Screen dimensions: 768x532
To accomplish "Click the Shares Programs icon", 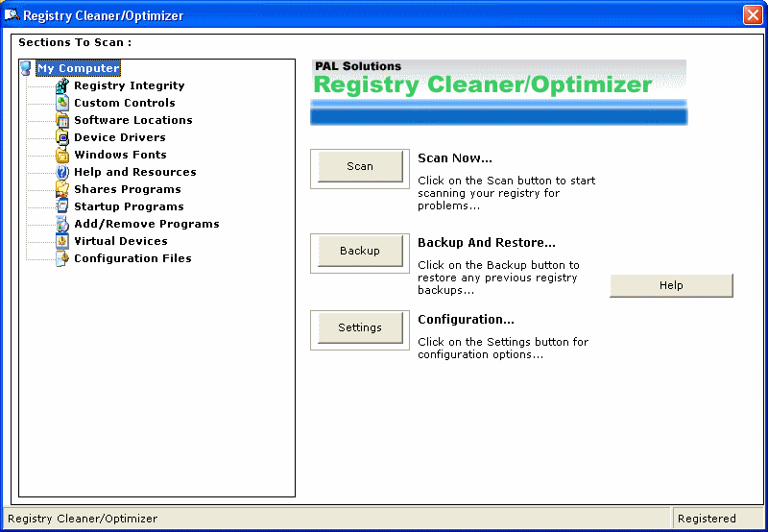I will point(62,189).
